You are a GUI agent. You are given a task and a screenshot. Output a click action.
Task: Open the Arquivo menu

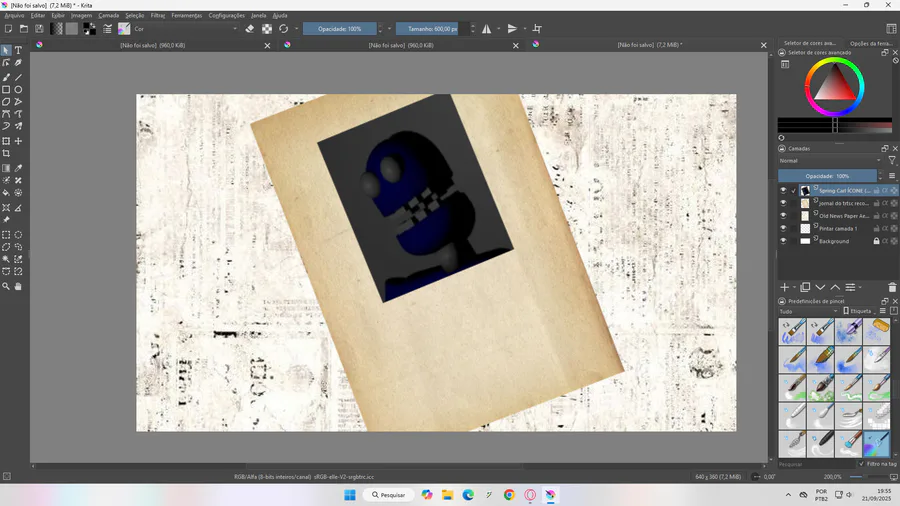click(14, 15)
